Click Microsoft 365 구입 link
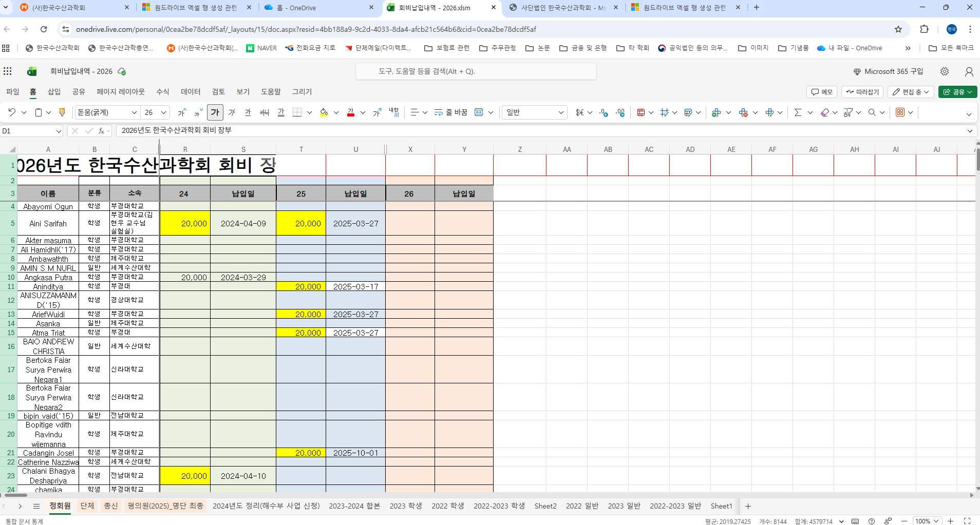Viewport: 980px width, 525px height. pyautogui.click(x=889, y=71)
